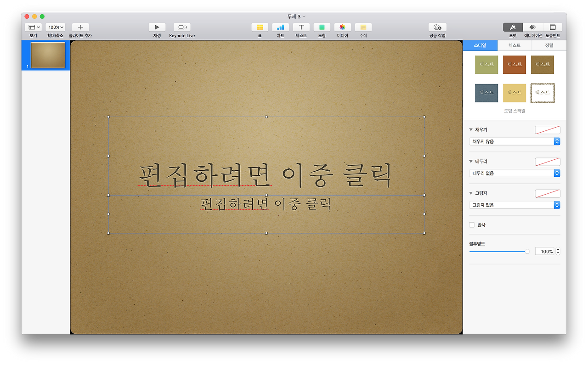Screen dimensions: 588x365
Task: Open the 채우지 않음 fill dropdown
Action: tap(514, 141)
